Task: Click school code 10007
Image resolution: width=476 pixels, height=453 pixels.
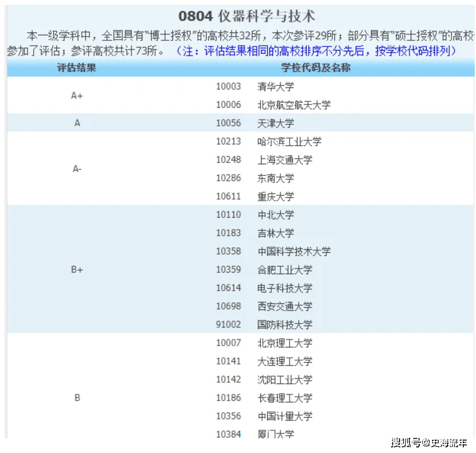Action: [229, 342]
